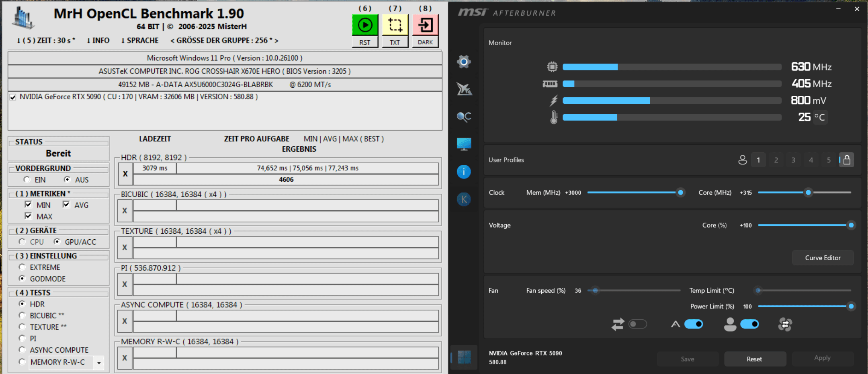Open the hardware monitor screen icon
This screenshot has height=374, width=868.
click(x=464, y=144)
